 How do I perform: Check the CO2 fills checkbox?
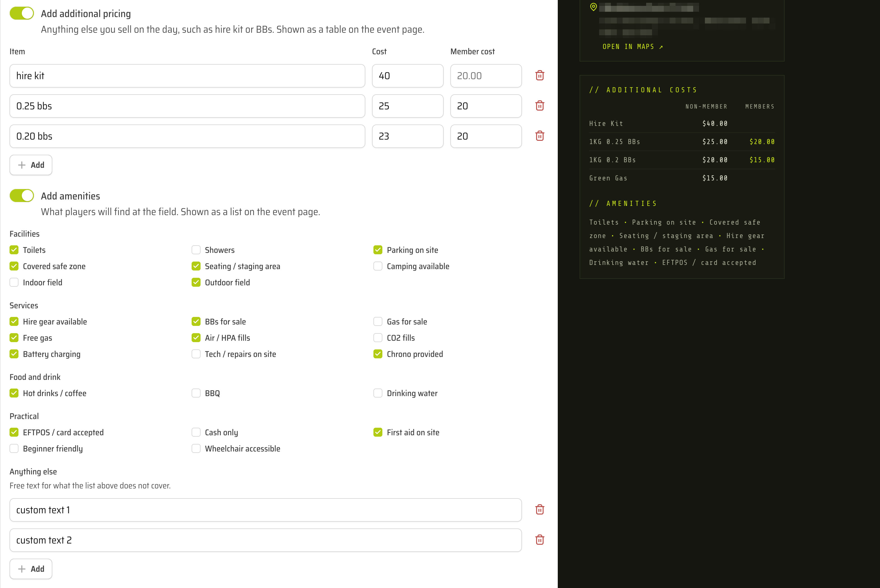coord(378,338)
